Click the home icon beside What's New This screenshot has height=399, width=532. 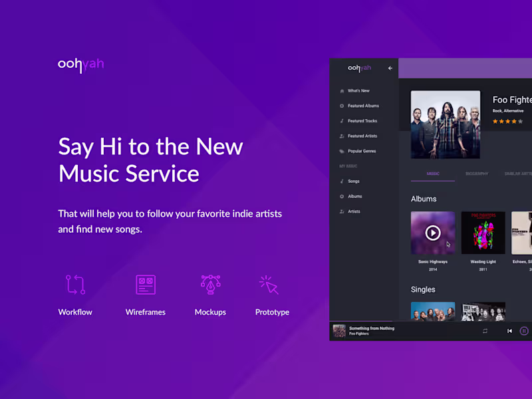pyautogui.click(x=342, y=91)
